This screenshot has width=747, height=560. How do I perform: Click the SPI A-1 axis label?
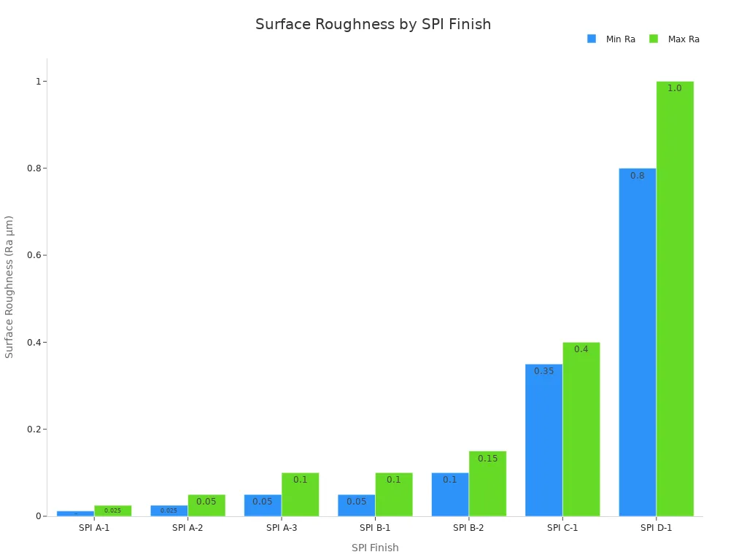(93, 526)
